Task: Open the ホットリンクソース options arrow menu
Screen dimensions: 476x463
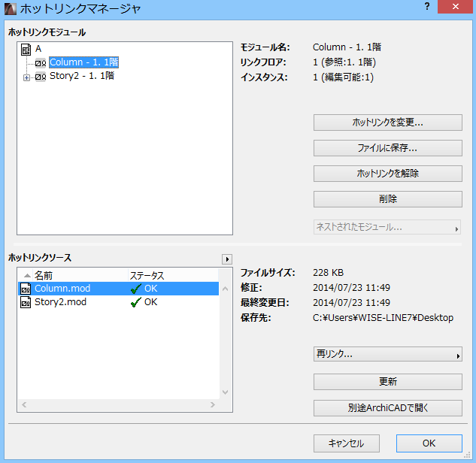Action: pos(227,259)
